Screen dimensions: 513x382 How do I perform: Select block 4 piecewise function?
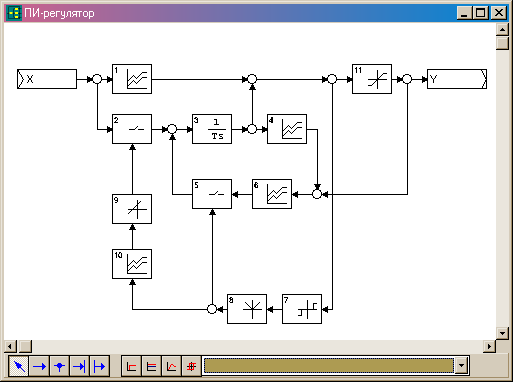(287, 129)
